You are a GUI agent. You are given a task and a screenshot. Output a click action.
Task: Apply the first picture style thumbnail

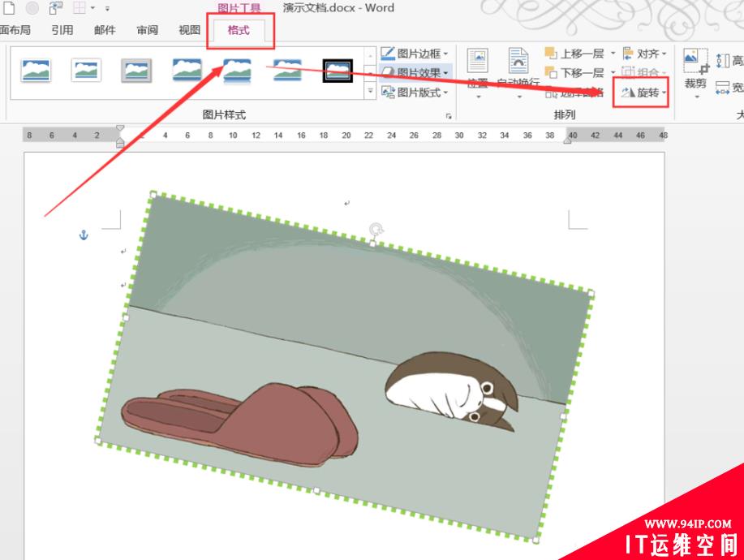pos(36,71)
